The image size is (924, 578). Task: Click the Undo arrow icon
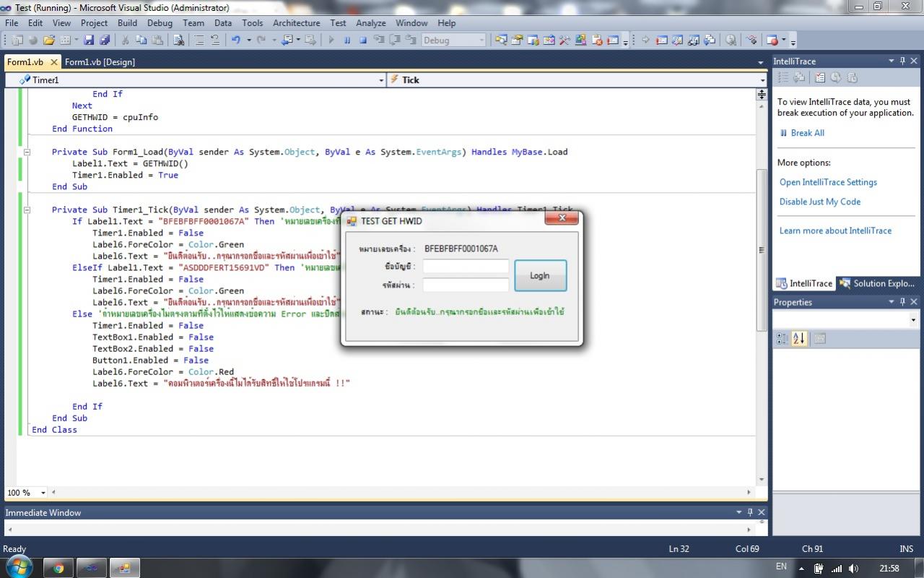point(236,40)
